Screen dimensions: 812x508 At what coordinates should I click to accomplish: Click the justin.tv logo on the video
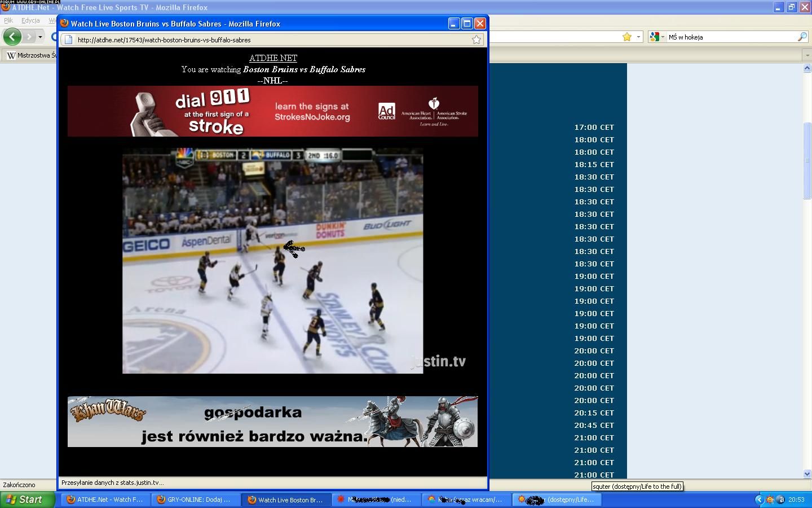[438, 361]
